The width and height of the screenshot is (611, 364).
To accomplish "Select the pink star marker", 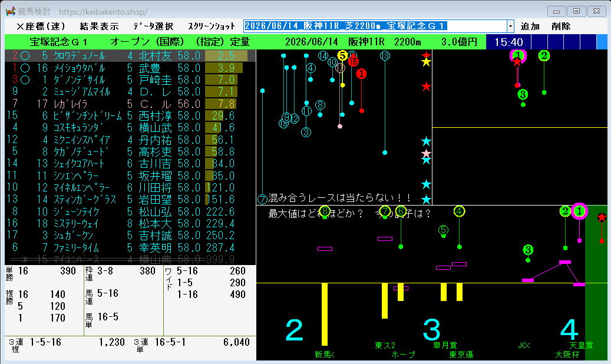I will [x=427, y=153].
